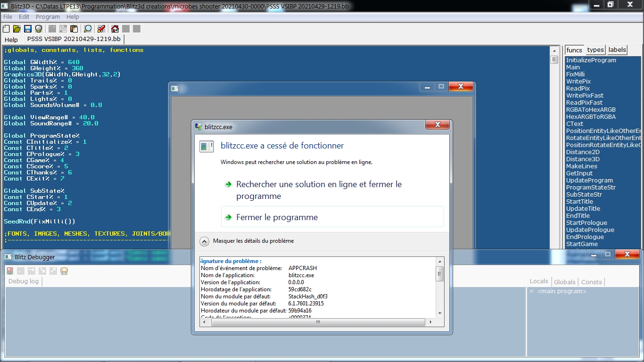
Task: Click the Blitz Debugger title bar icon
Action: (8, 257)
